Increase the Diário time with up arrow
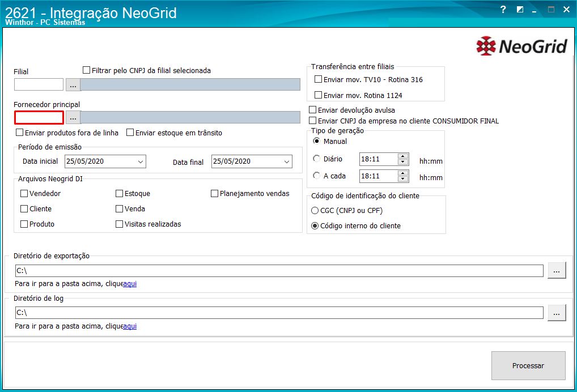 click(403, 156)
